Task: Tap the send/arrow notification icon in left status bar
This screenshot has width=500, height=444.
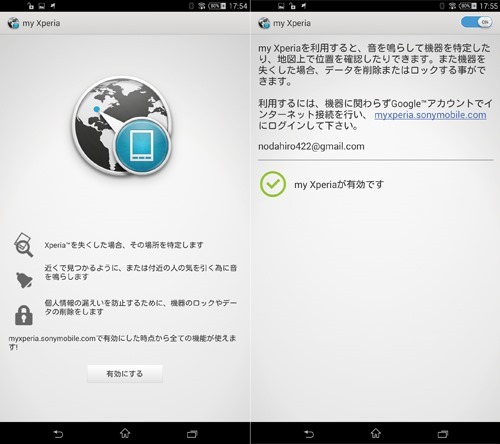Action: tap(53, 6)
